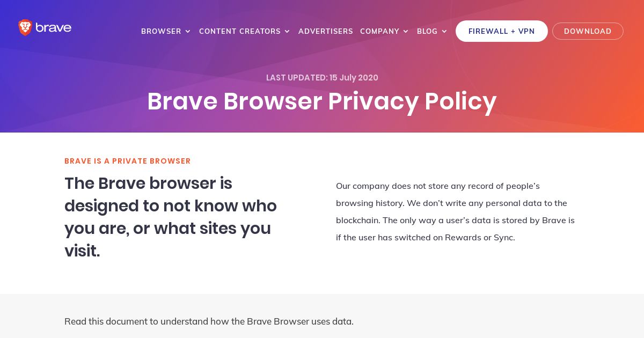Click the heading about not knowing who you are
Image resolution: width=644 pixels, height=338 pixels.
point(171,217)
